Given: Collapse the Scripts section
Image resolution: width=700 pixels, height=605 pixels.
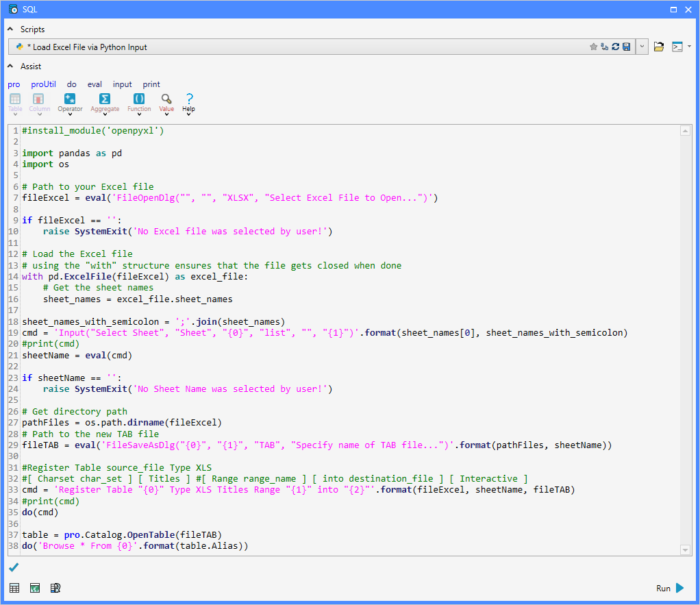Looking at the screenshot, I should (10, 29).
